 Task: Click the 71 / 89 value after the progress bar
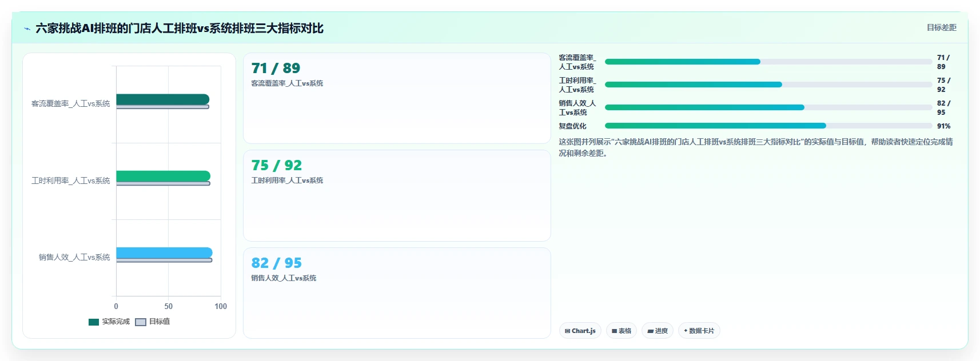(x=943, y=62)
